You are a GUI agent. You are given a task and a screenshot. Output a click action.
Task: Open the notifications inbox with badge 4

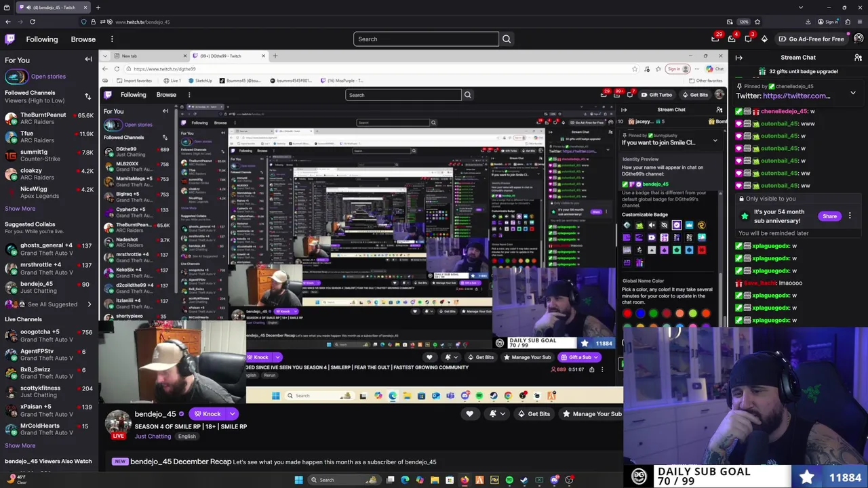(x=732, y=39)
